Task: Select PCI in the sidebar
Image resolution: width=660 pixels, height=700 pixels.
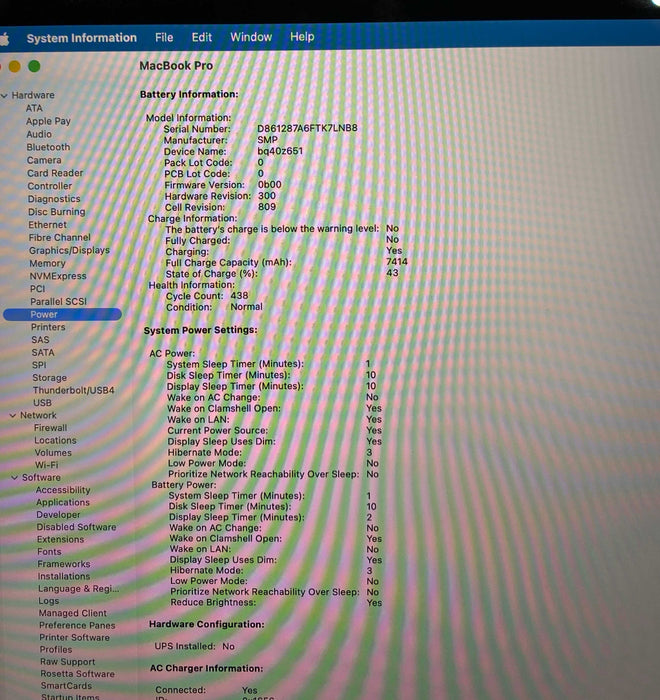Action: pos(38,289)
